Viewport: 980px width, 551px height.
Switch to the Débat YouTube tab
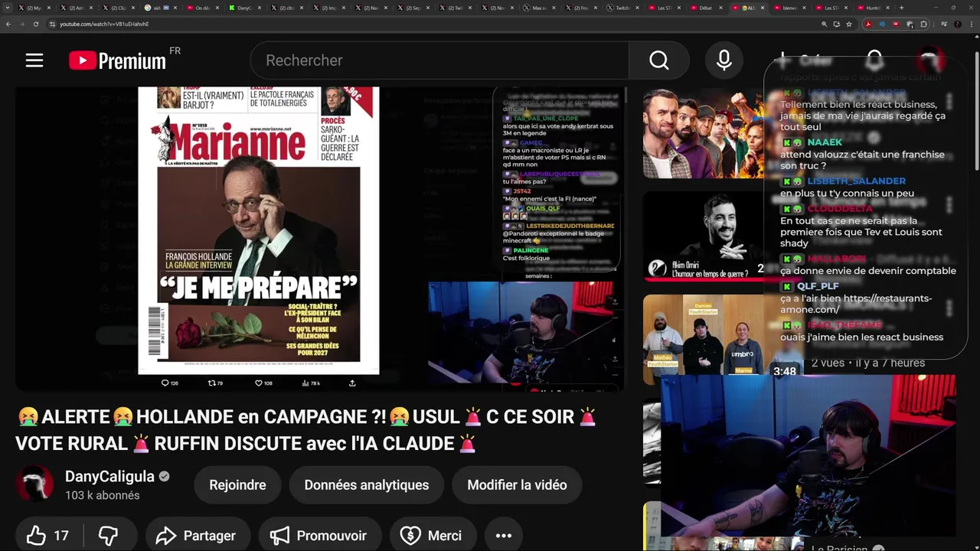[x=706, y=8]
